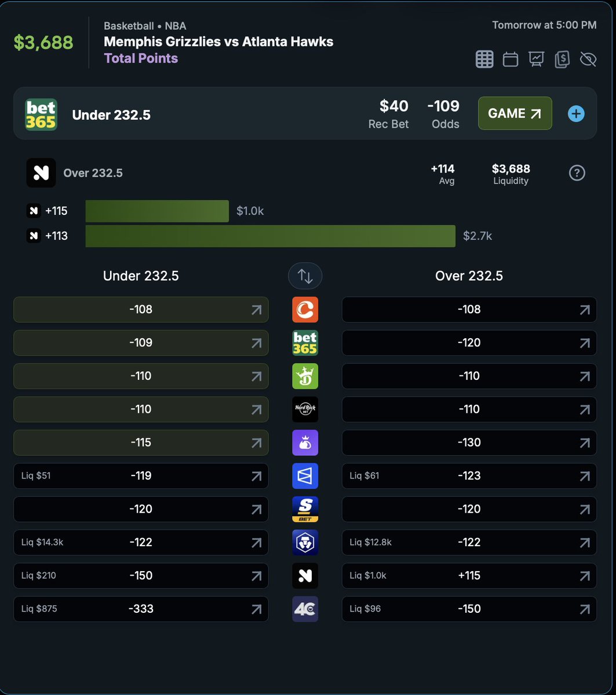Click the 'Over 232.5' column header
This screenshot has height=695, width=616.
469,276
